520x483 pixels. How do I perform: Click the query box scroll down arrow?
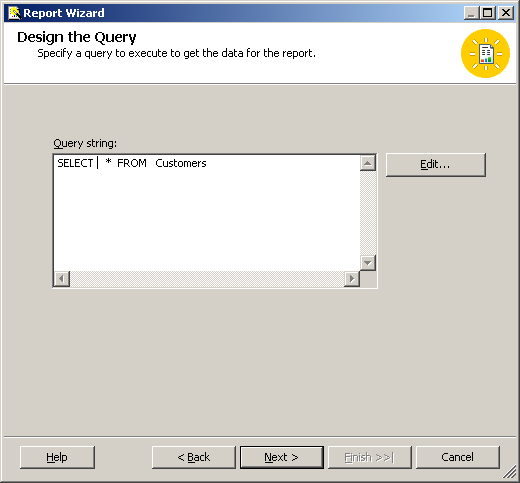tap(368, 263)
